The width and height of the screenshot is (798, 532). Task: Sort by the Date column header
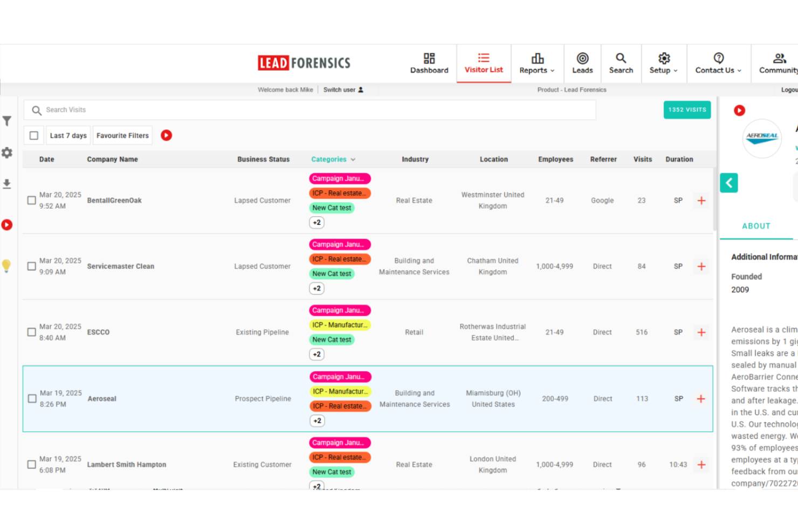click(47, 160)
